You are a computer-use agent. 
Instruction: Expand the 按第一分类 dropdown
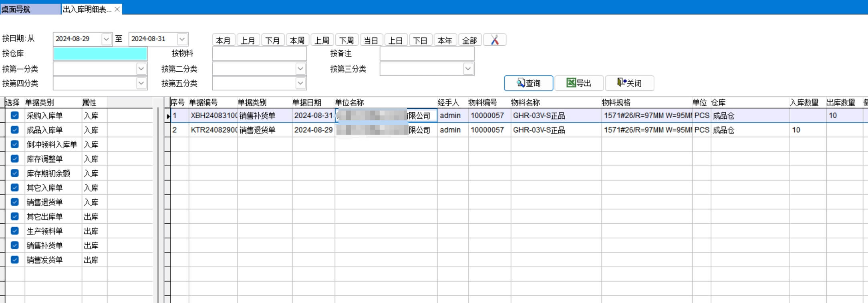point(141,69)
